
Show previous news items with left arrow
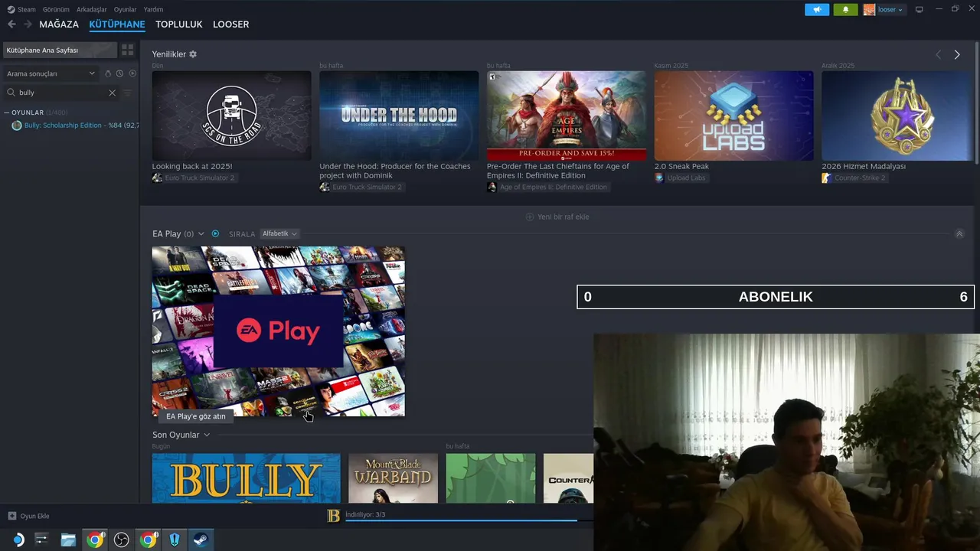coord(938,54)
